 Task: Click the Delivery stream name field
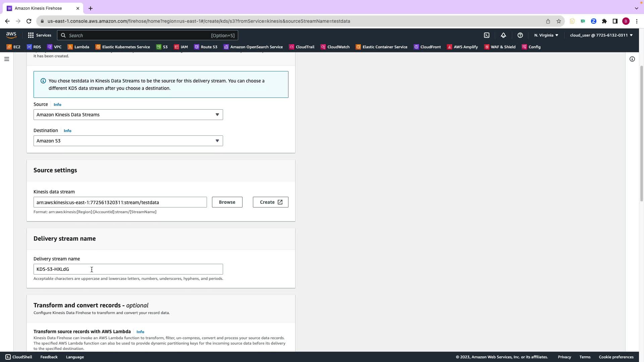coord(128,269)
